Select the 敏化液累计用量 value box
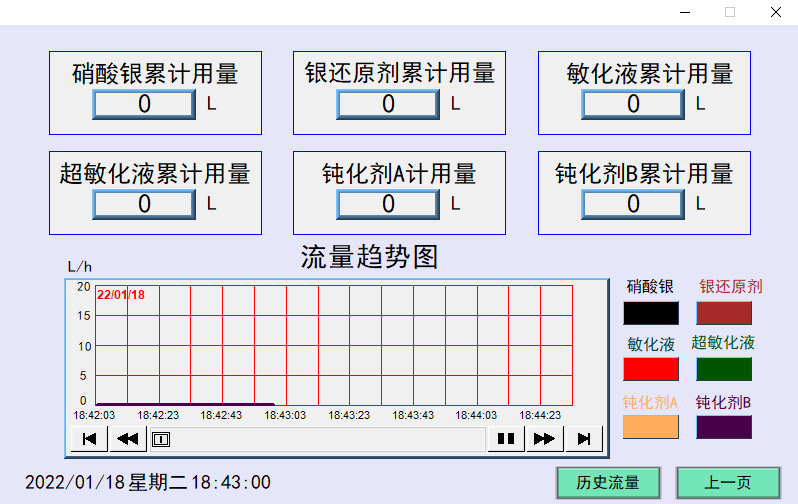The image size is (798, 504). [x=633, y=104]
